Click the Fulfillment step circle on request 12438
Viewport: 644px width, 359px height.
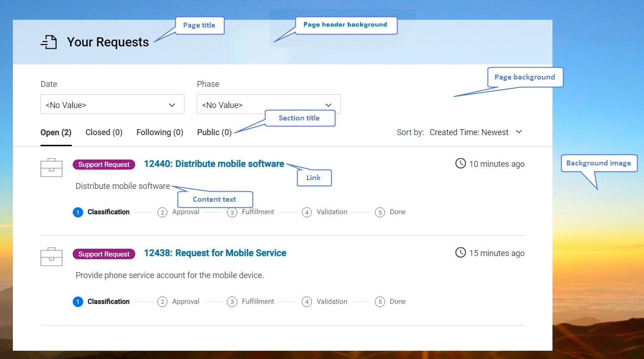(232, 302)
